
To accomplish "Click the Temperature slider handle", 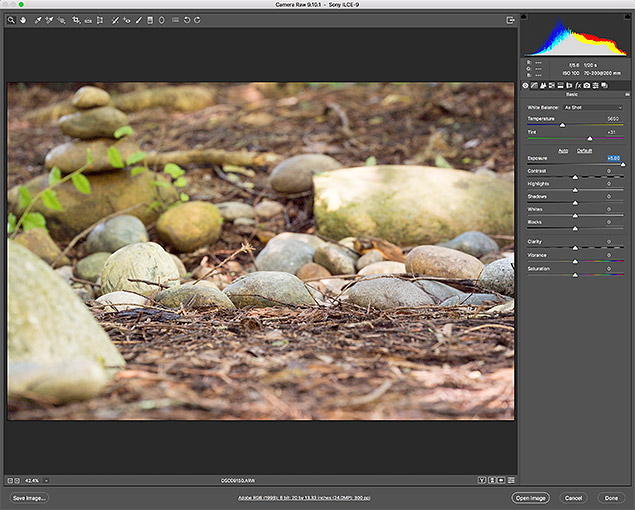I will [562, 125].
